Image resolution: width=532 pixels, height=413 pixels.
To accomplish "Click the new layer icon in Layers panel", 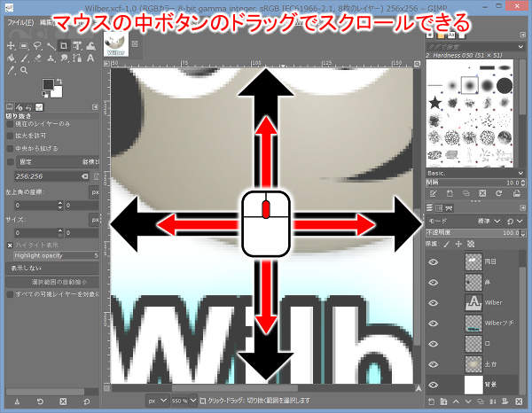I will [x=431, y=401].
